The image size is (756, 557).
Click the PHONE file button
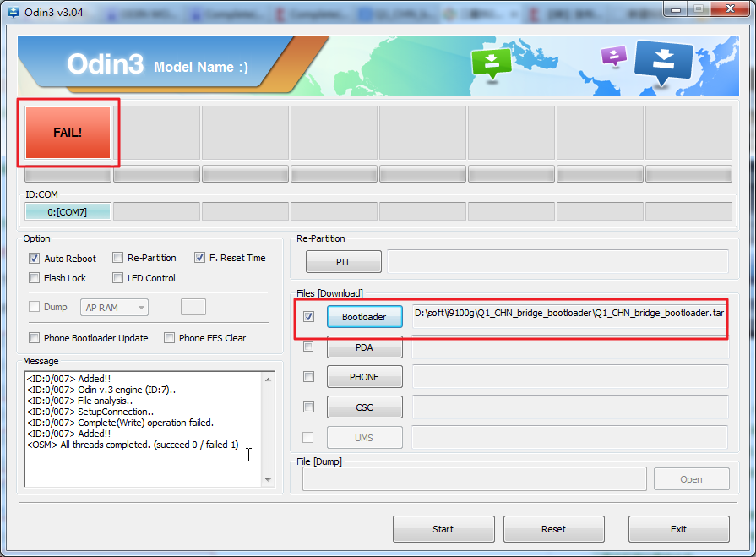coord(365,377)
